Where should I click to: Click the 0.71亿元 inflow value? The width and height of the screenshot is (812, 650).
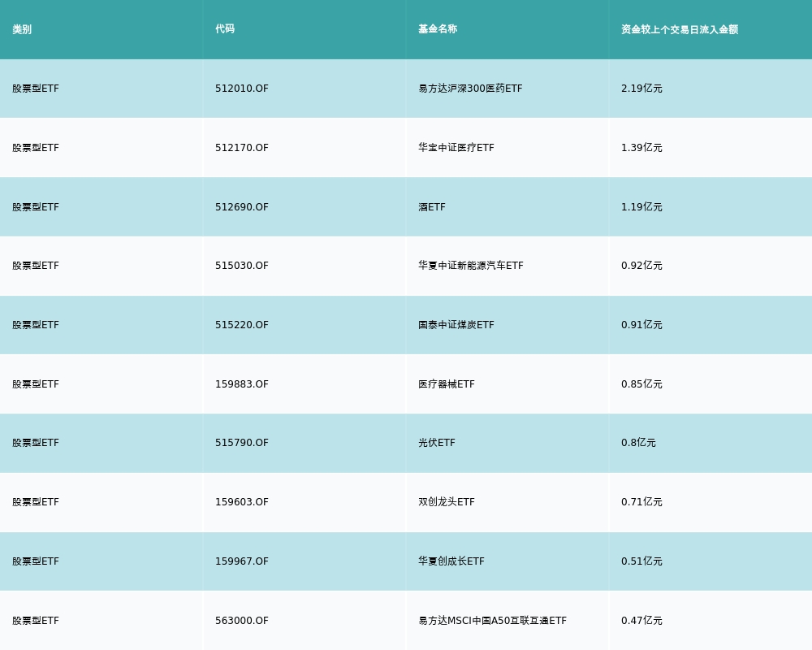641,502
